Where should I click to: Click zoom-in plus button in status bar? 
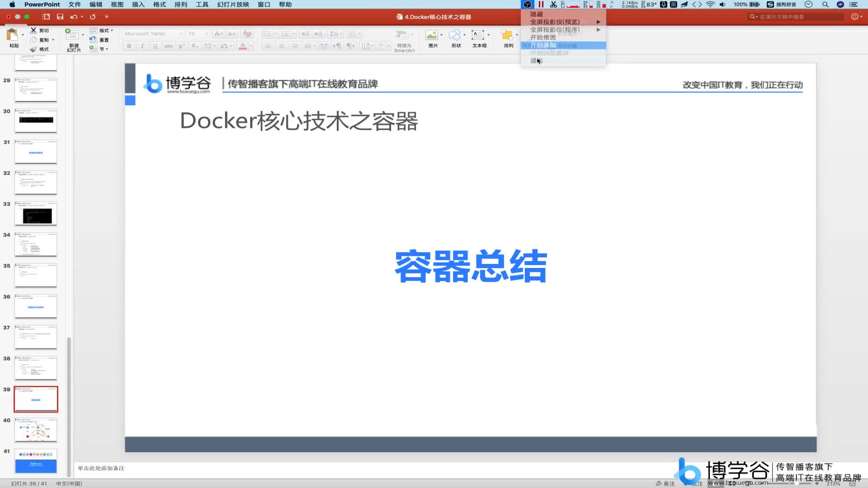point(817,483)
